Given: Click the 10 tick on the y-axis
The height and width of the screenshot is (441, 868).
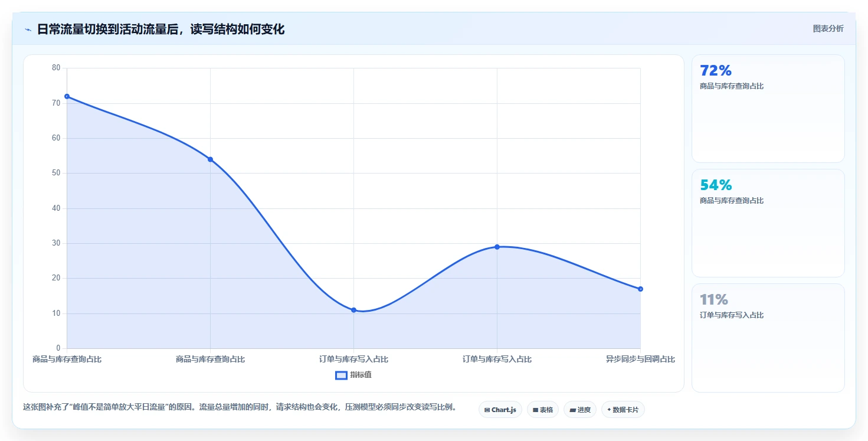Looking at the screenshot, I should point(56,313).
